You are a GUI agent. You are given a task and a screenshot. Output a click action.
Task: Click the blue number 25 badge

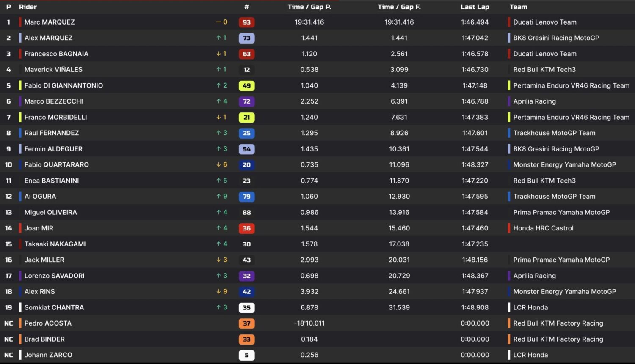coord(246,133)
